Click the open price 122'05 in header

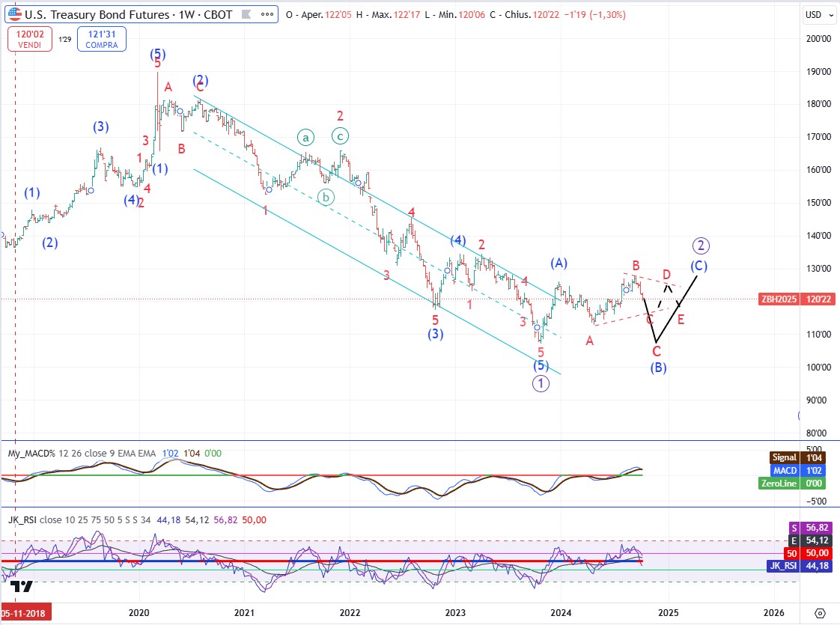click(338, 15)
